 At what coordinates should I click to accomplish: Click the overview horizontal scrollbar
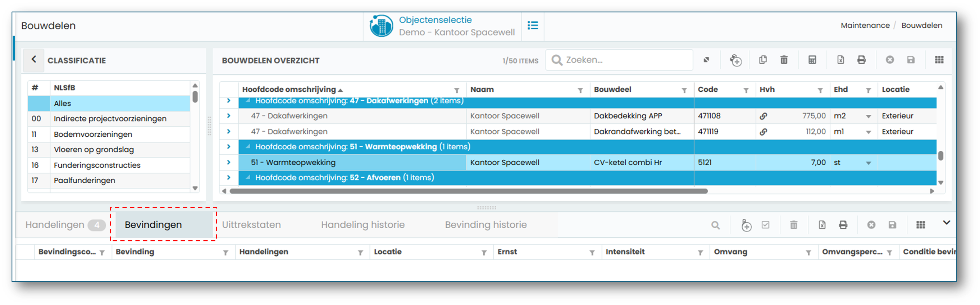(469, 191)
